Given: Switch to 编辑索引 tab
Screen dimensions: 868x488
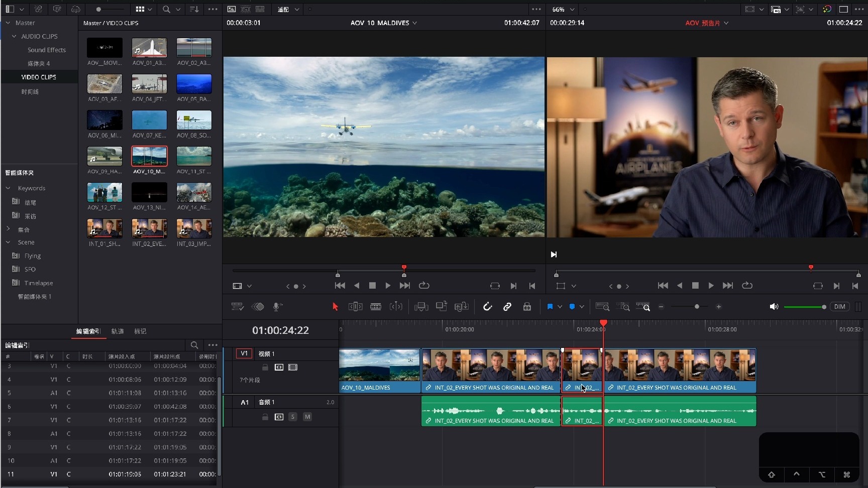Looking at the screenshot, I should [x=88, y=331].
